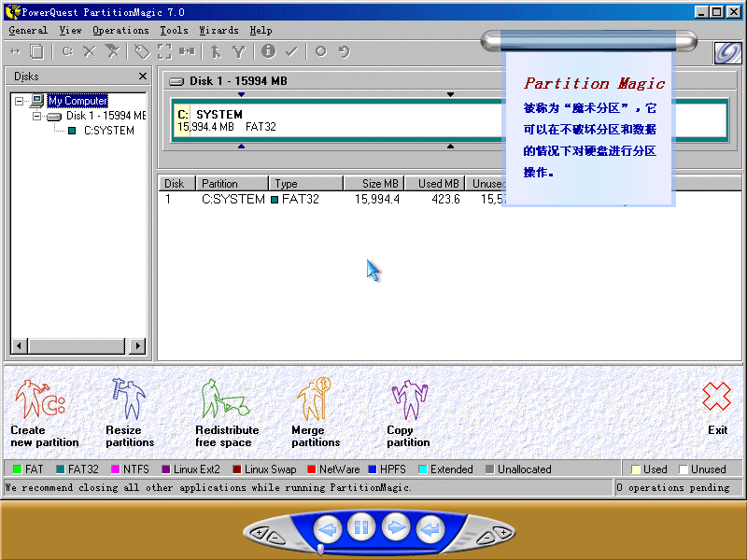Image resolution: width=747 pixels, height=560 pixels.
Task: Click the NTFS magenta legend swatch
Action: [x=115, y=469]
